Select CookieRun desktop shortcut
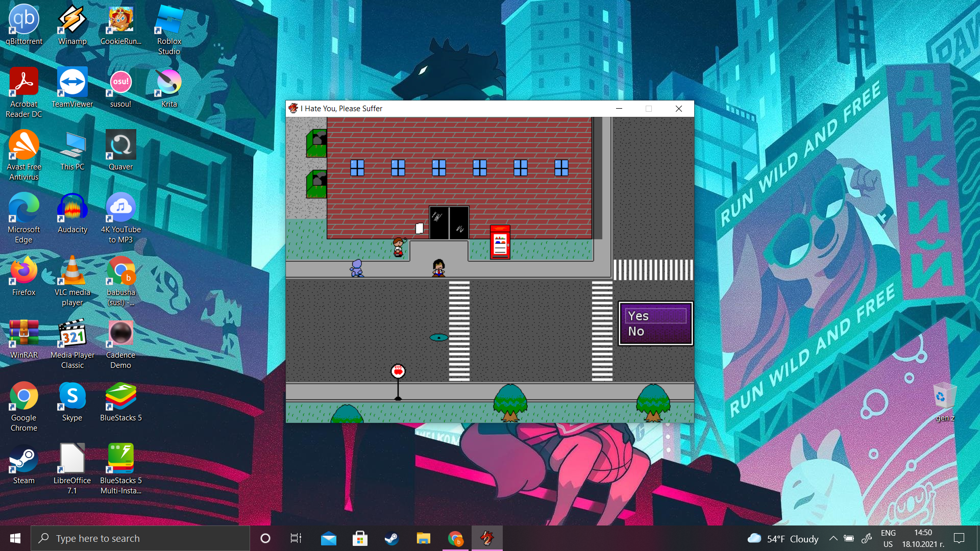980x551 pixels. (x=121, y=25)
